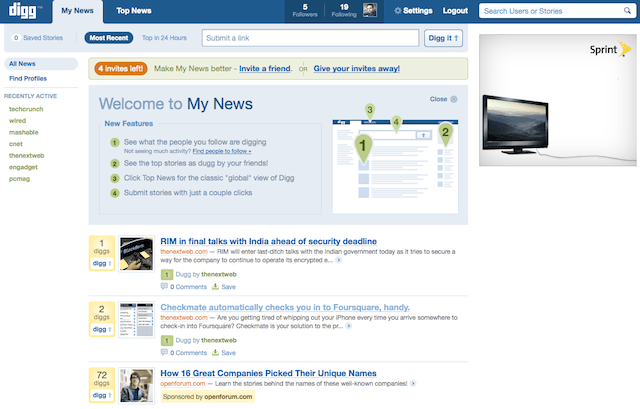
Task: Click the search magnifier icon
Action: coord(626,11)
